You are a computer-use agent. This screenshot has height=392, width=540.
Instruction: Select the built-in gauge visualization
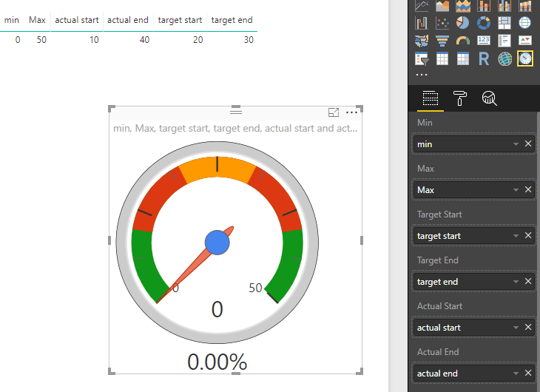463,41
